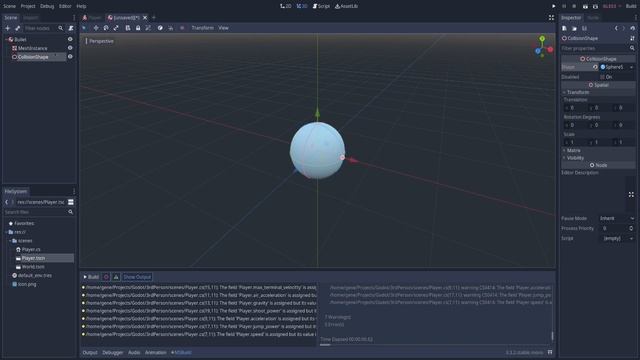640x360 pixels.
Task: Create a new resource in Inspector
Action: pyautogui.click(x=564, y=28)
